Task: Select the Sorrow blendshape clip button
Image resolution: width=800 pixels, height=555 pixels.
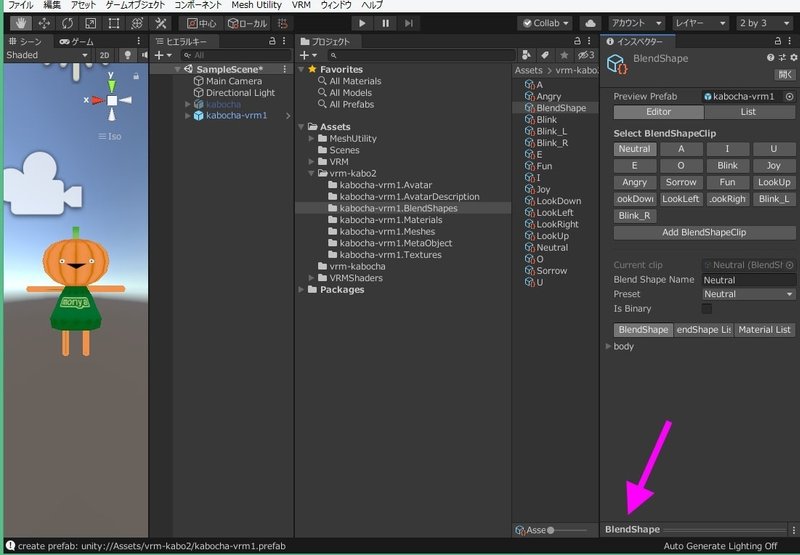Action: (x=681, y=183)
